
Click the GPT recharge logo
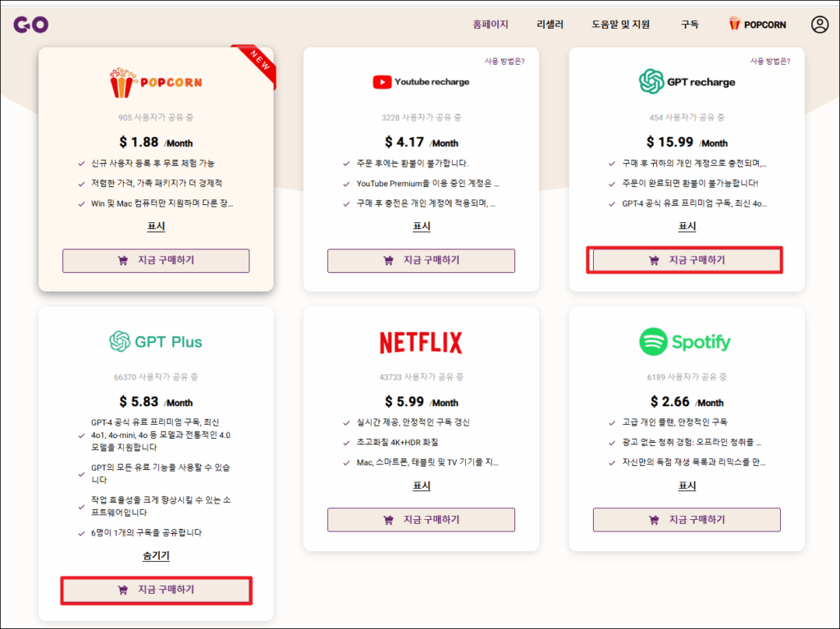687,82
